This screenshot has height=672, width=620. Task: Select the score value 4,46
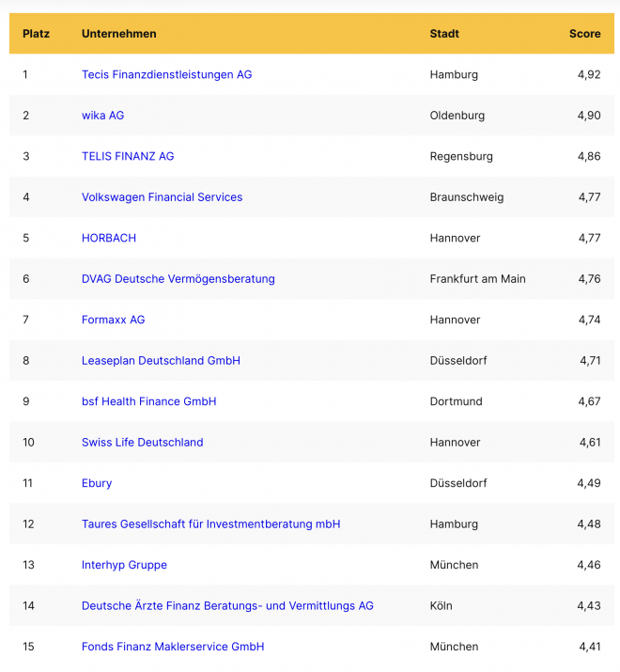click(x=589, y=565)
